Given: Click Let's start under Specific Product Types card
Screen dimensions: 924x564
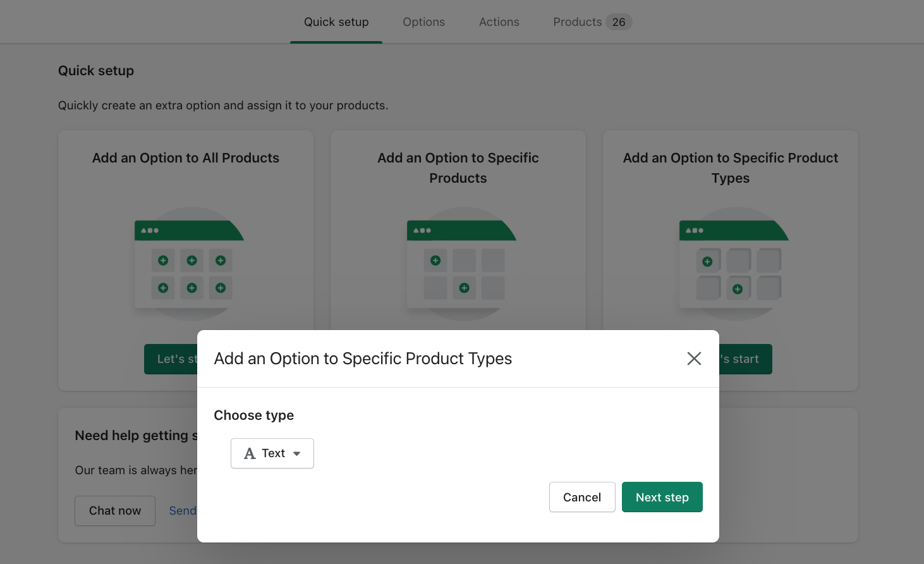Looking at the screenshot, I should [746, 359].
